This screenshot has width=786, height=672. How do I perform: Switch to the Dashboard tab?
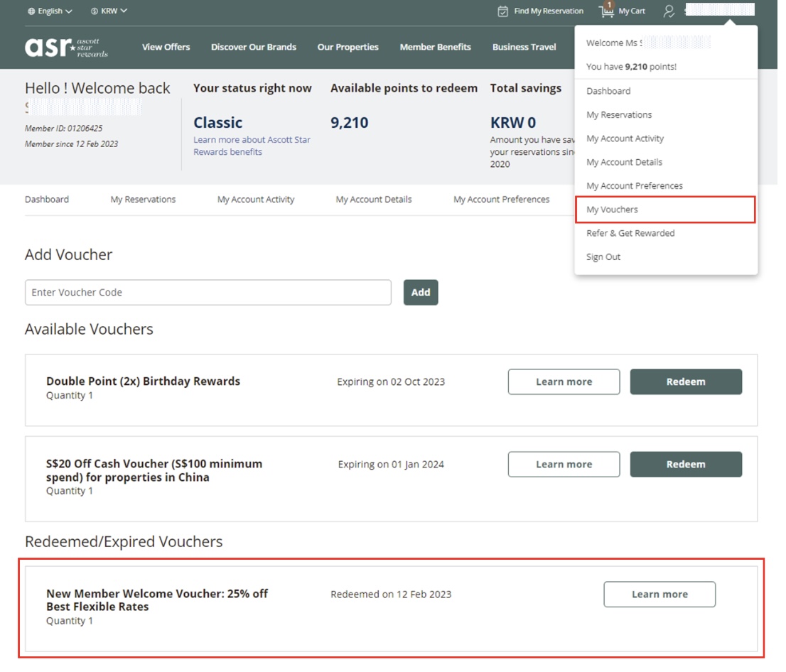[x=47, y=200]
